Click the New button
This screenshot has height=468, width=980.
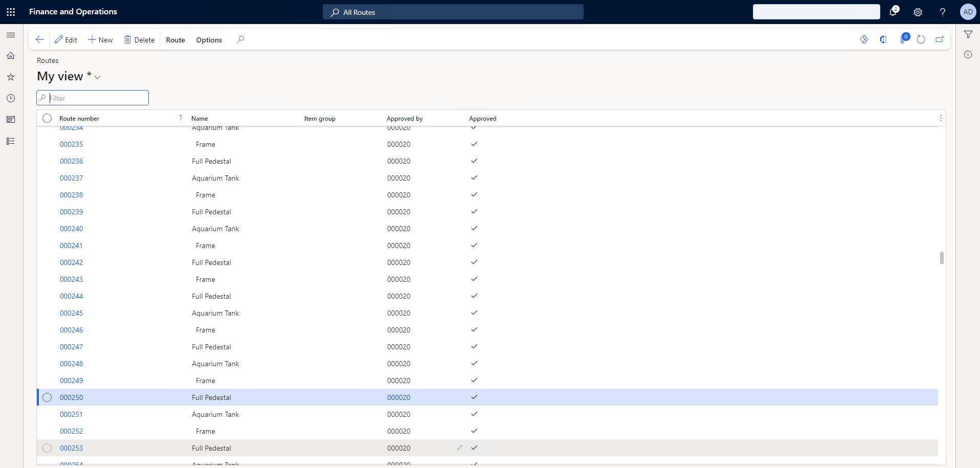(100, 40)
